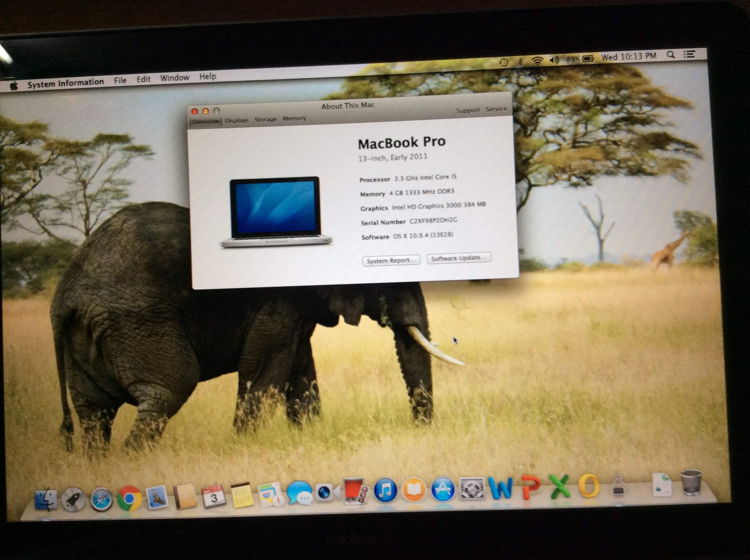The width and height of the screenshot is (750, 560).
Task: Open the Apple menu
Action: (x=14, y=86)
